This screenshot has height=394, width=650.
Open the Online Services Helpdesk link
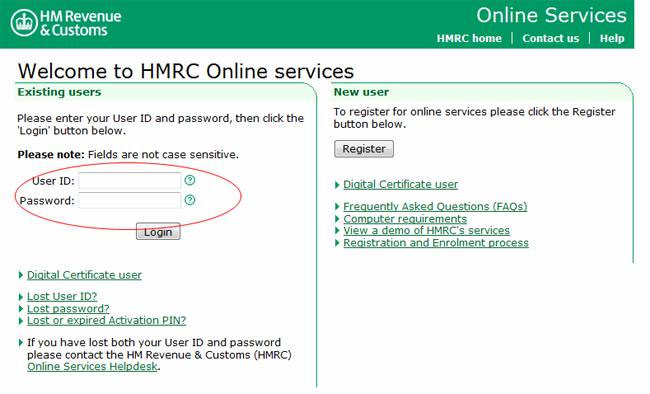click(92, 367)
